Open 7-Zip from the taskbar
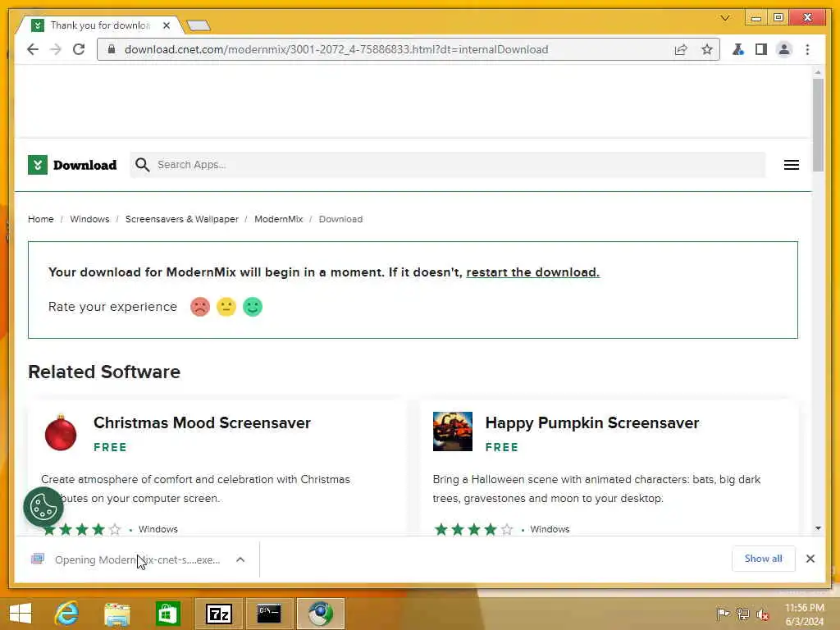This screenshot has height=630, width=840. pos(218,614)
